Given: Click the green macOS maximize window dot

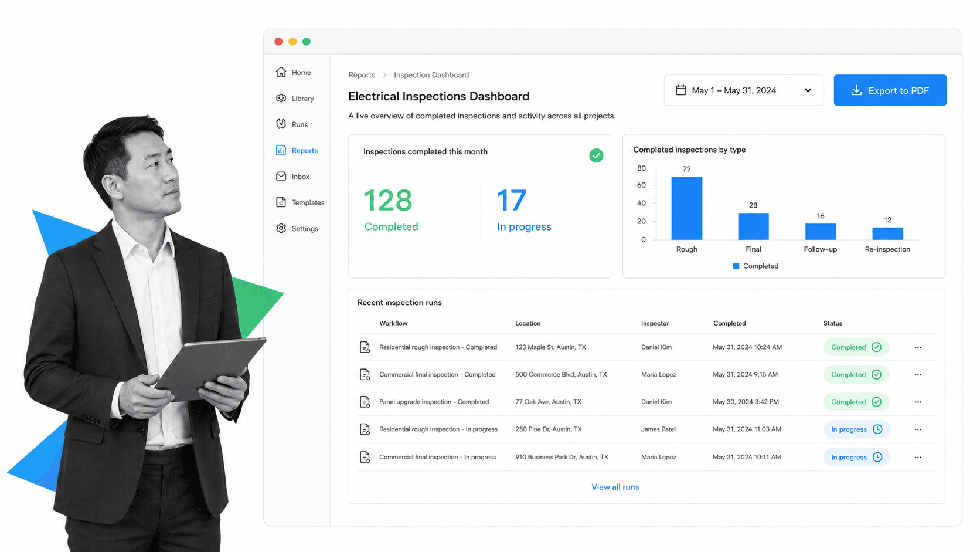Looking at the screenshot, I should (x=307, y=42).
